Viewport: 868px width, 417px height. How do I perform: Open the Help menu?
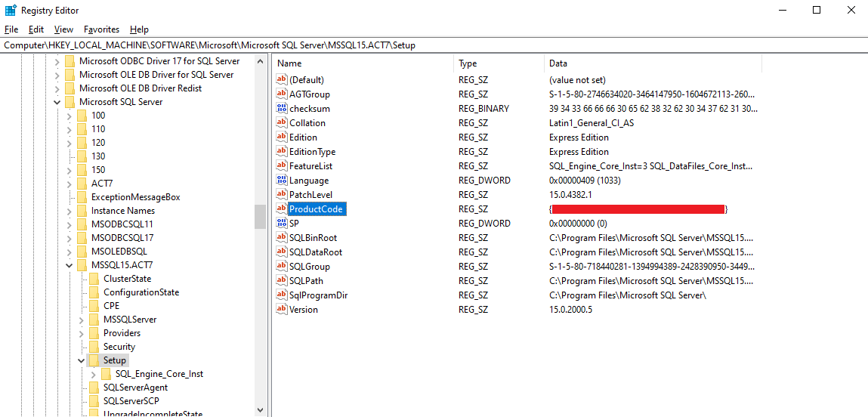[140, 29]
